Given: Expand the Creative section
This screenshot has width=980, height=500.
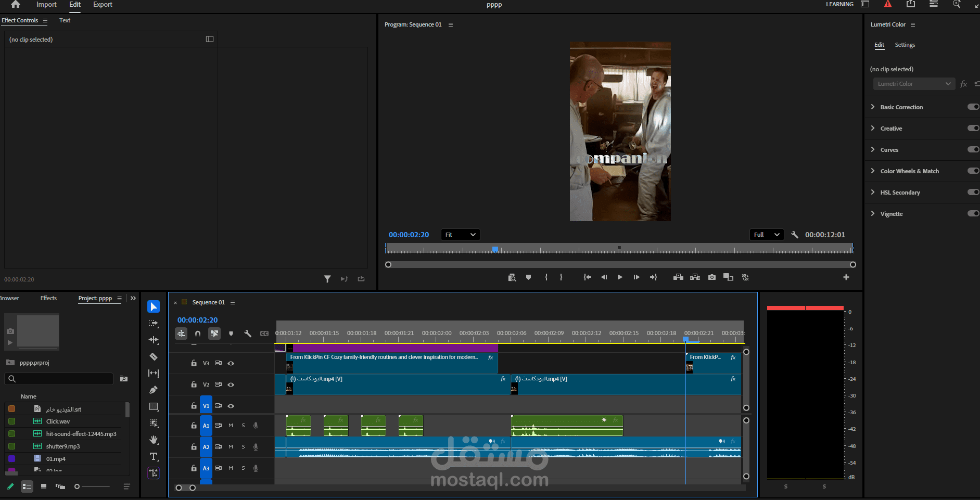Looking at the screenshot, I should click(873, 128).
